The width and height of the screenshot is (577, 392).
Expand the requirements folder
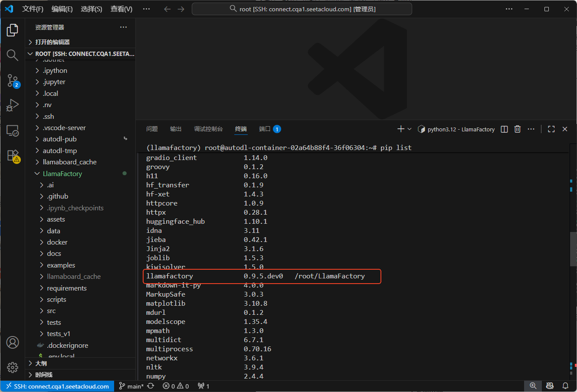tap(80, 288)
